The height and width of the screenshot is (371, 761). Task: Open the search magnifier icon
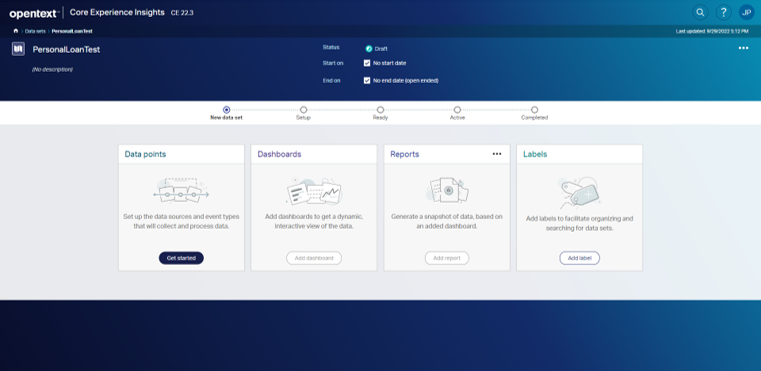coord(700,13)
